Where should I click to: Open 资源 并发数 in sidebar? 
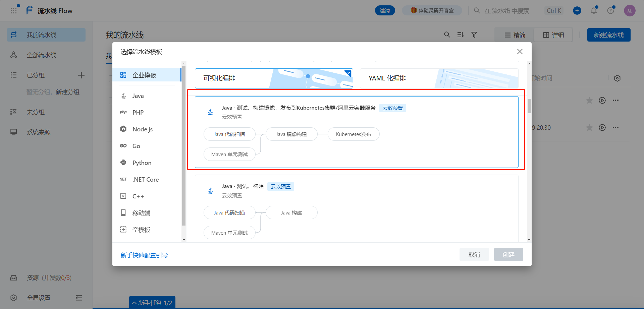pyautogui.click(x=46, y=278)
